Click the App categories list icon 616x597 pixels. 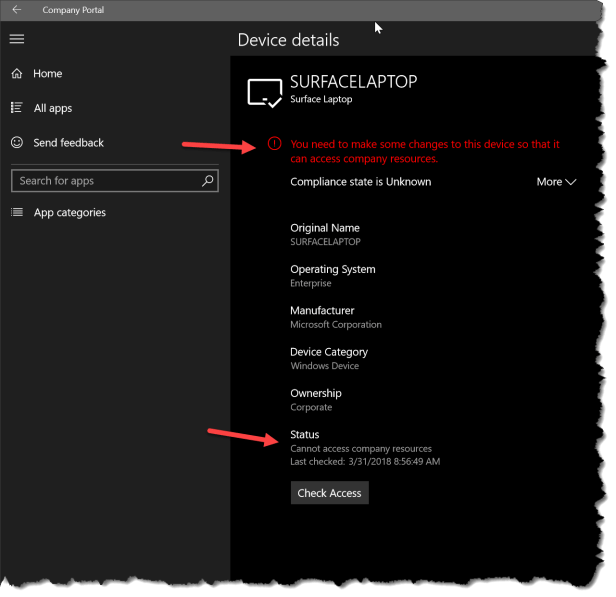click(17, 212)
